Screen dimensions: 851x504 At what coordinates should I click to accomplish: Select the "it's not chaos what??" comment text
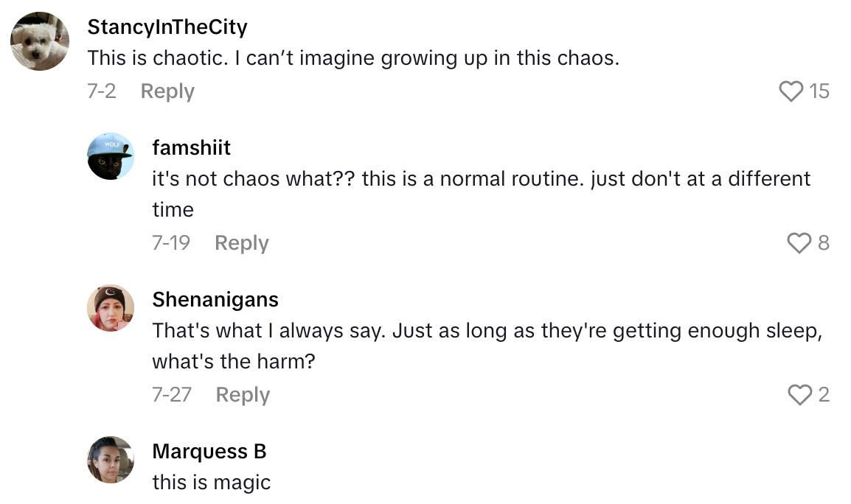point(481,179)
